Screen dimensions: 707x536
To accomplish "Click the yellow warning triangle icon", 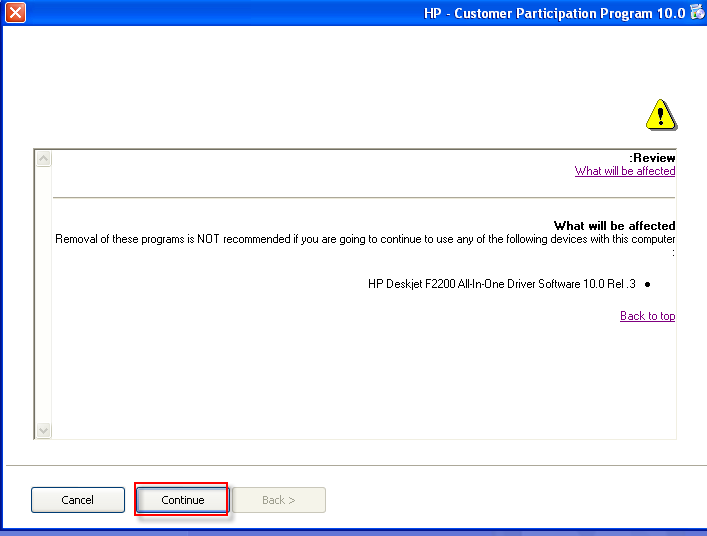I will [661, 115].
